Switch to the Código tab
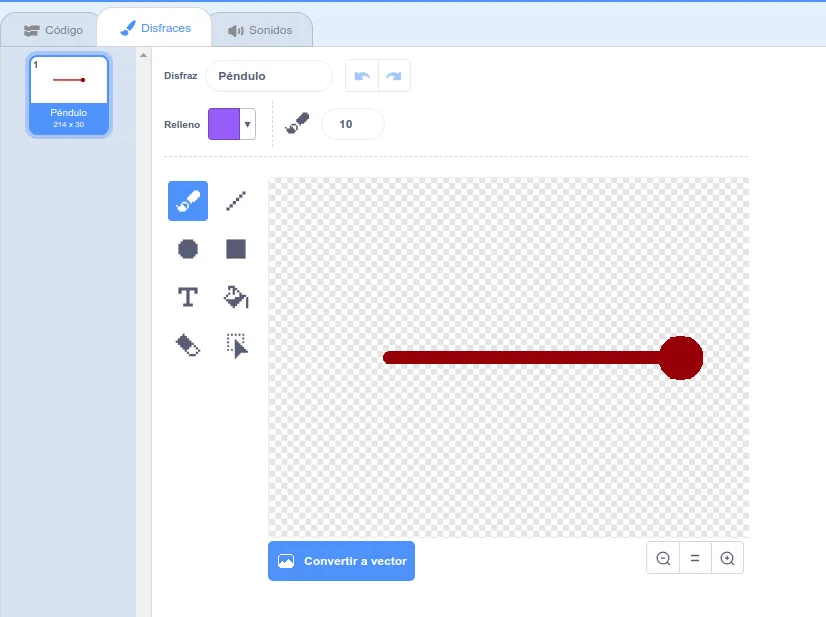Screen dimensions: 826x617 tap(53, 30)
